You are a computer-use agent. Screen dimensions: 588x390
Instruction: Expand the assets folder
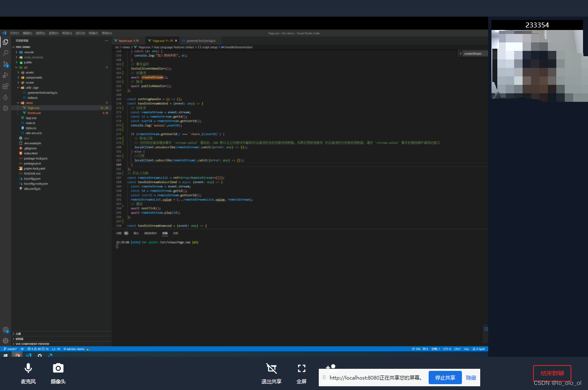[x=30, y=72]
